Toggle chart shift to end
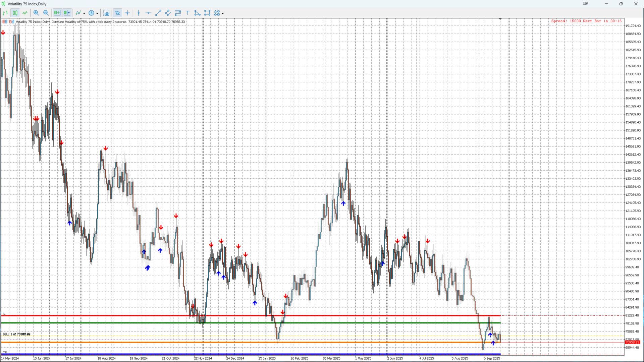Viewport: 644px width, 362px height. point(57,13)
